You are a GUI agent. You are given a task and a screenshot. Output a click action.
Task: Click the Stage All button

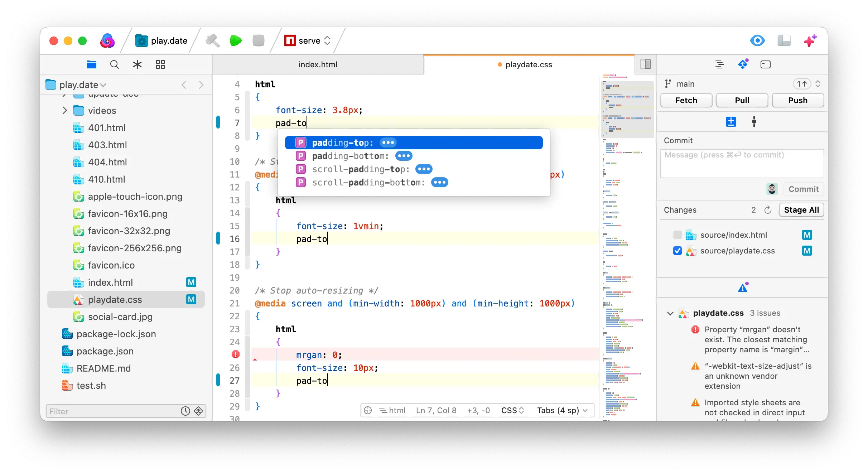tap(801, 210)
